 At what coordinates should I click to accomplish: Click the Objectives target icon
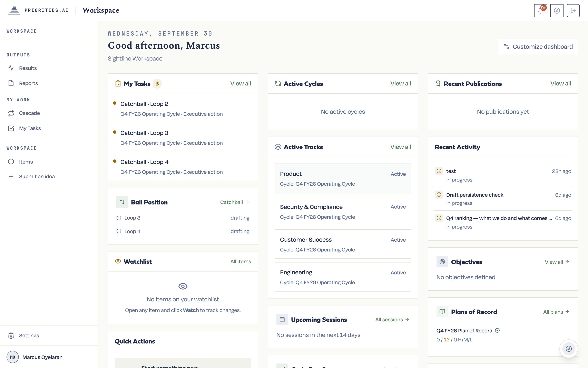442,262
